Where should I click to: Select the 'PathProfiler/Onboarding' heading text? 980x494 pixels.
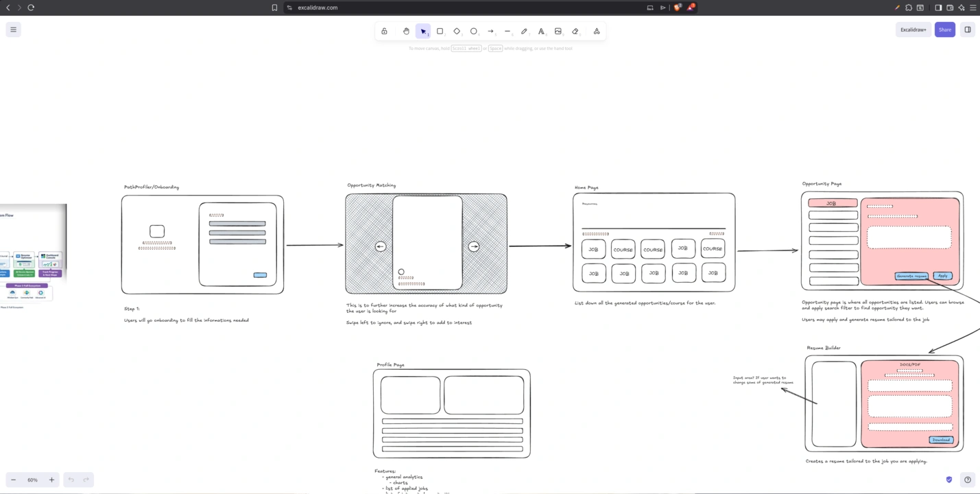152,187
